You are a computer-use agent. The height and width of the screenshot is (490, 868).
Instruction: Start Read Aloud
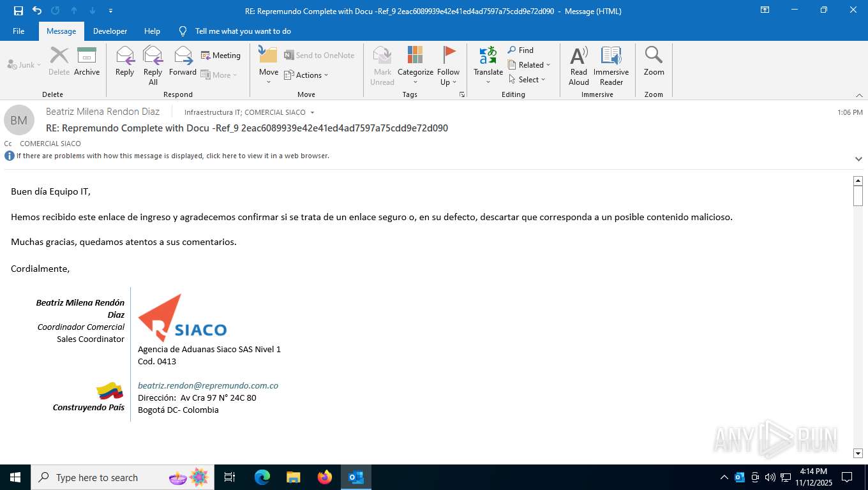coord(579,66)
